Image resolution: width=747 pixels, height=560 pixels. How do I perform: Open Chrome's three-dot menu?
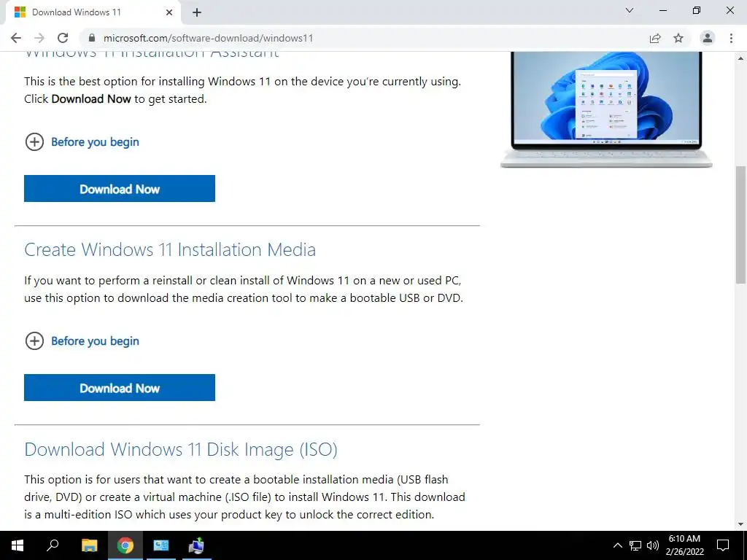coord(731,38)
